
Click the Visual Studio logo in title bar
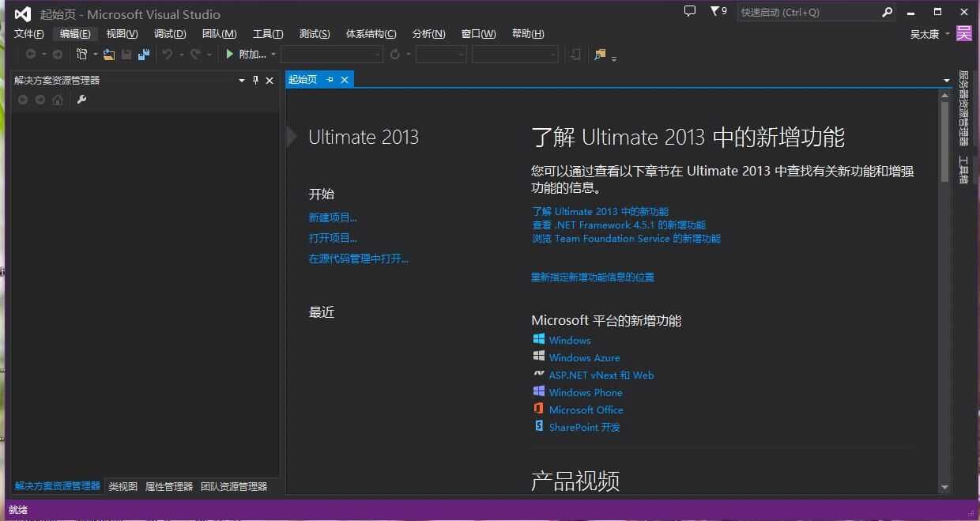(x=23, y=13)
